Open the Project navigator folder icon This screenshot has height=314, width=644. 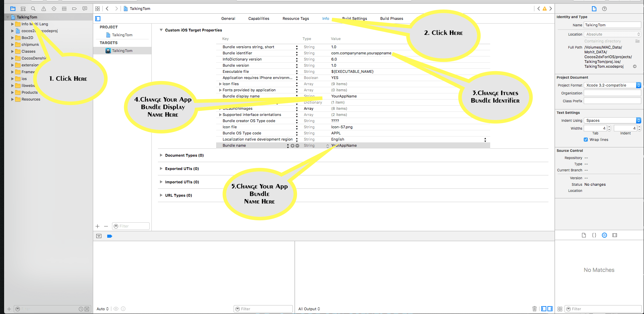(x=13, y=9)
